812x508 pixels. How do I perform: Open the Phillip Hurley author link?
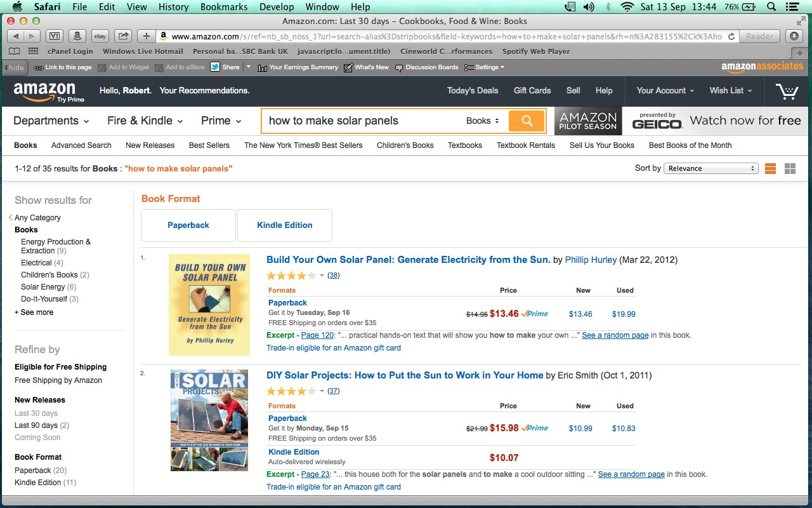[x=591, y=260]
